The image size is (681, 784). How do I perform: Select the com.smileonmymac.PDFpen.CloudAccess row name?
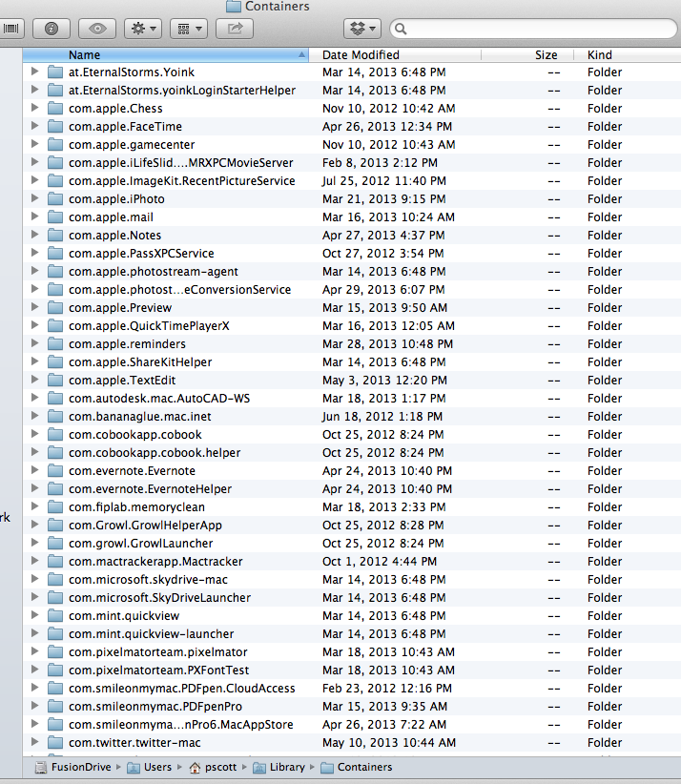click(182, 688)
